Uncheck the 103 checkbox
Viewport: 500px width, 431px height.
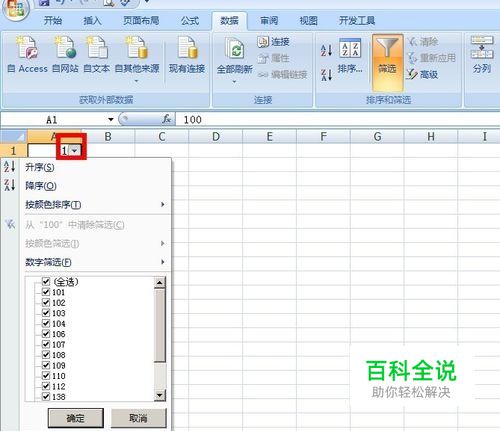click(46, 313)
